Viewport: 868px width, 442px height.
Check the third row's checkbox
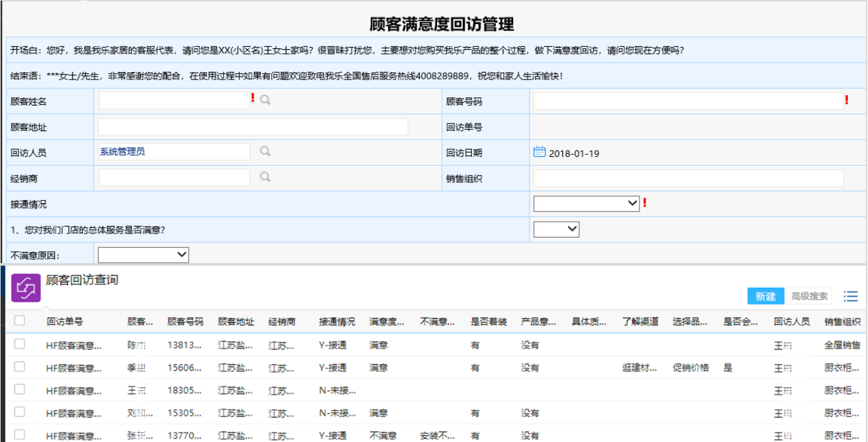19,390
